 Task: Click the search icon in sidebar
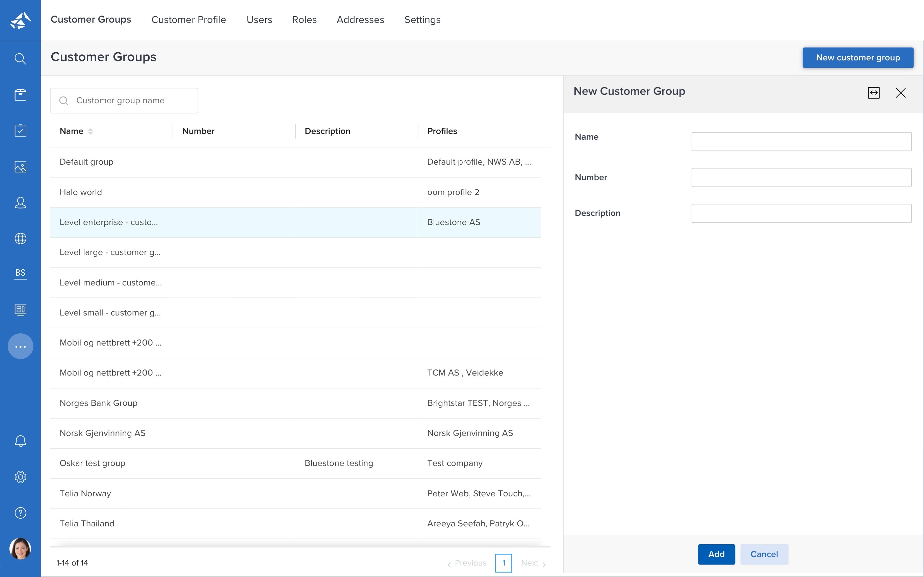[20, 59]
